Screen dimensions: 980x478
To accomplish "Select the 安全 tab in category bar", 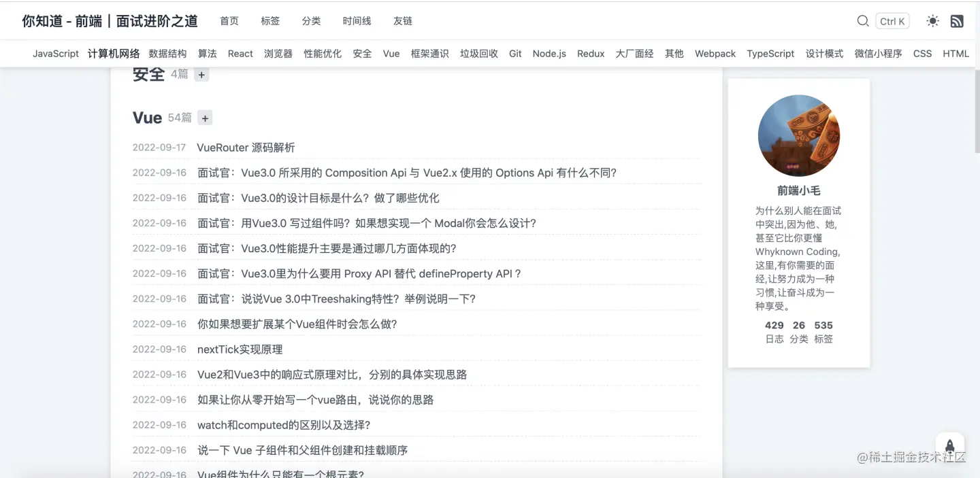I will [x=362, y=54].
